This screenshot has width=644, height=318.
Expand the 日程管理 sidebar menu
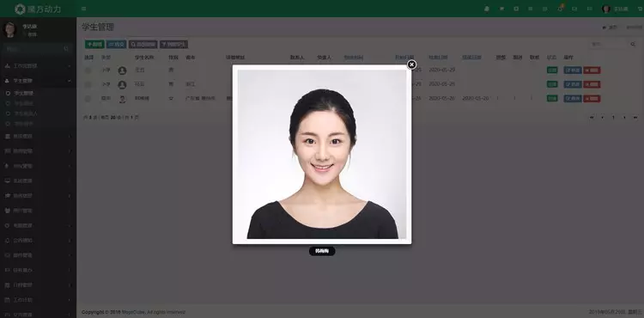point(38,285)
